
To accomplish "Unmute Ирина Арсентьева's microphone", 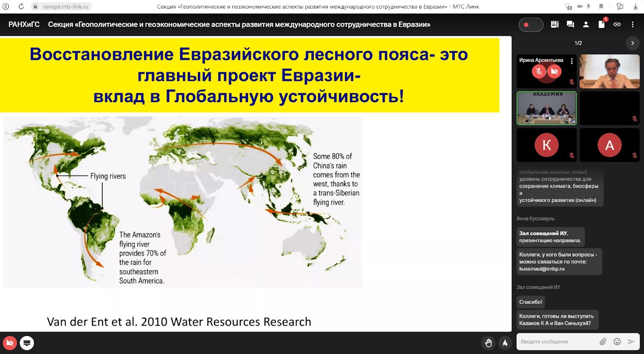I will [x=539, y=71].
